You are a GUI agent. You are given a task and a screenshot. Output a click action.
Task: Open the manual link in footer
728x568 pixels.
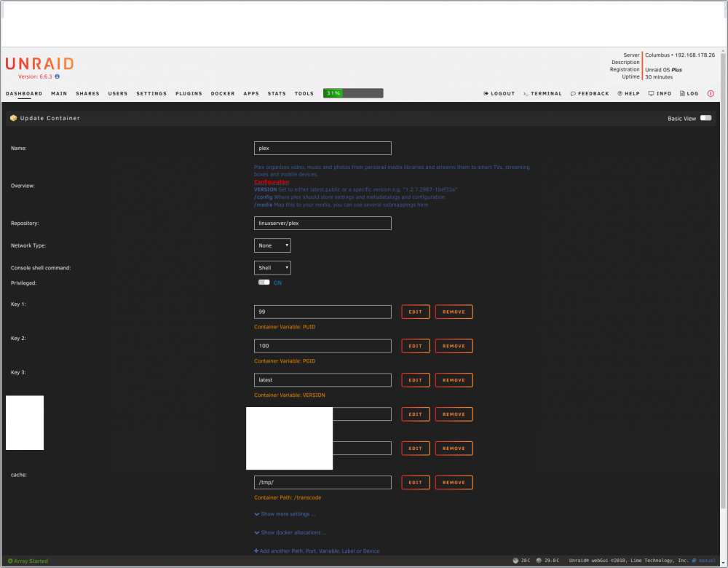704,561
